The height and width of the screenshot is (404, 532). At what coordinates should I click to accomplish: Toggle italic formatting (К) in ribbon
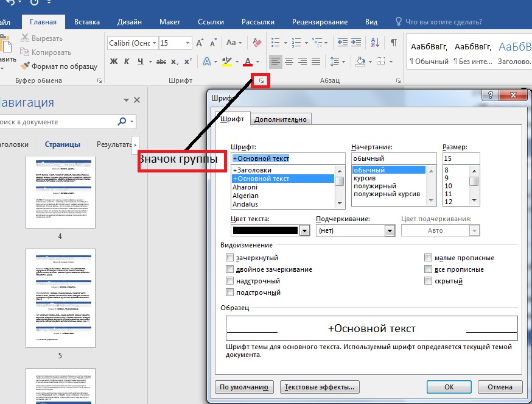(127, 62)
